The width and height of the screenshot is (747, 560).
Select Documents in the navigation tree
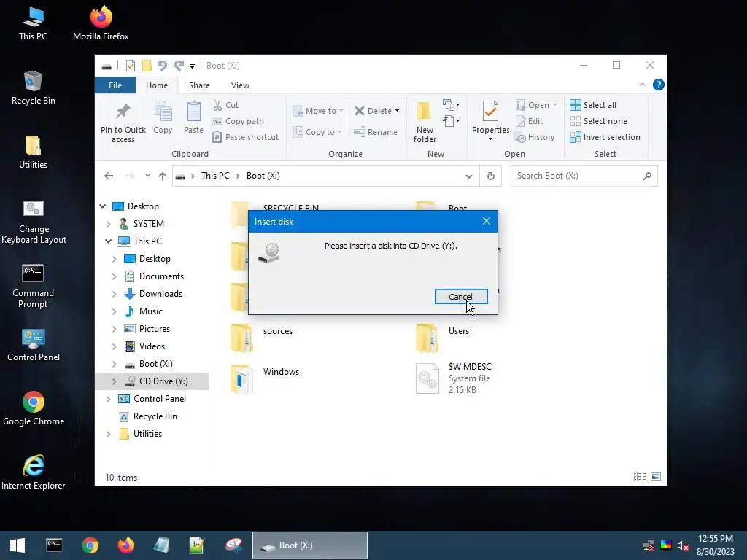[161, 276]
